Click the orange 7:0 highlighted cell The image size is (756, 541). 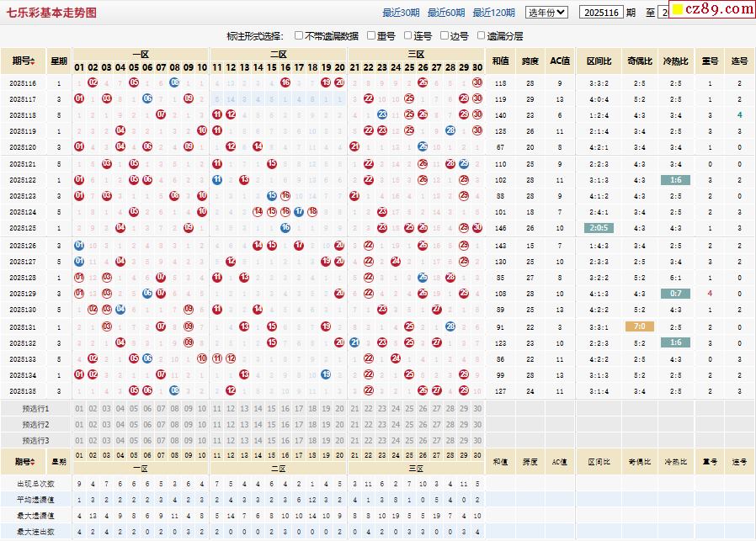click(639, 326)
